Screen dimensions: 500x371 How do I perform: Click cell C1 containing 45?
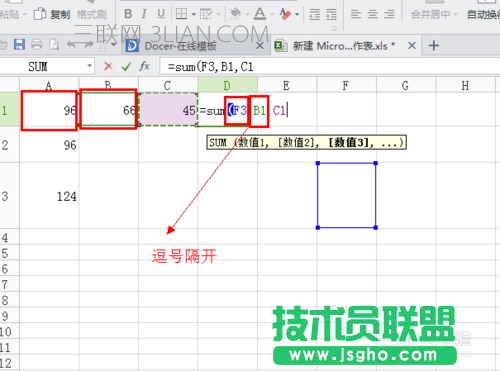[x=168, y=110]
